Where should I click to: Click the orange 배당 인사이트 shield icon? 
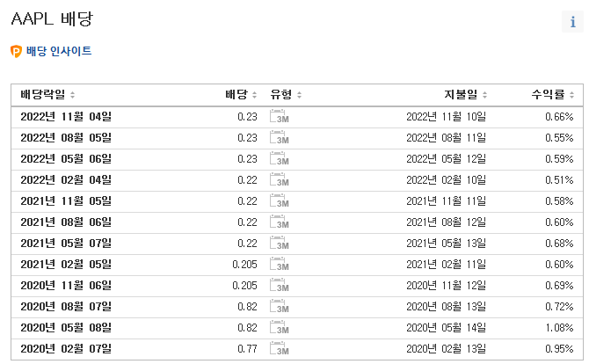click(x=16, y=51)
